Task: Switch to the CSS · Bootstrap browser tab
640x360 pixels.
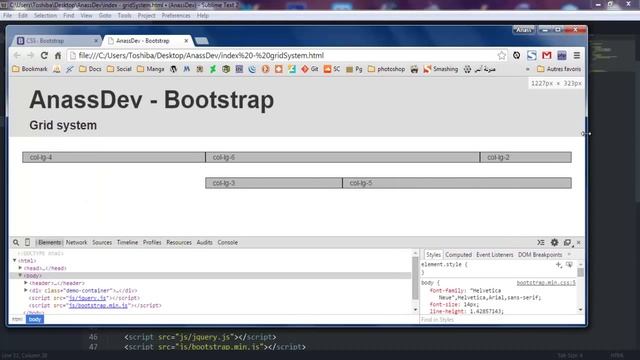Action: 56,41
